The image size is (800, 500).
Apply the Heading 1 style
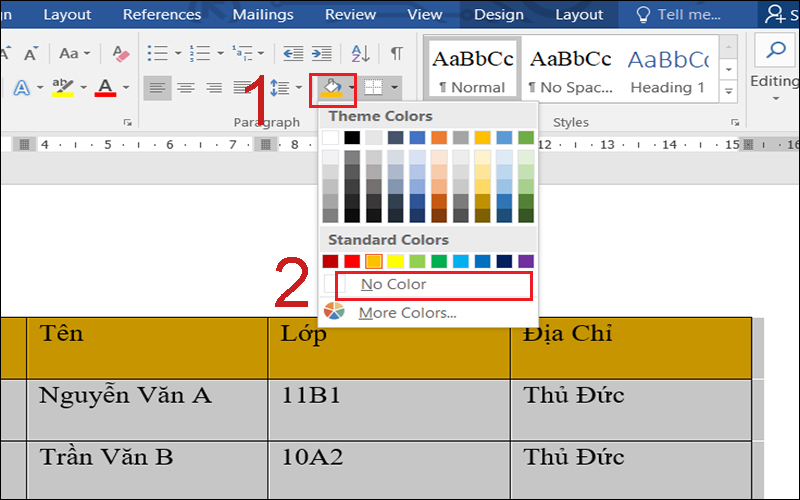point(668,70)
